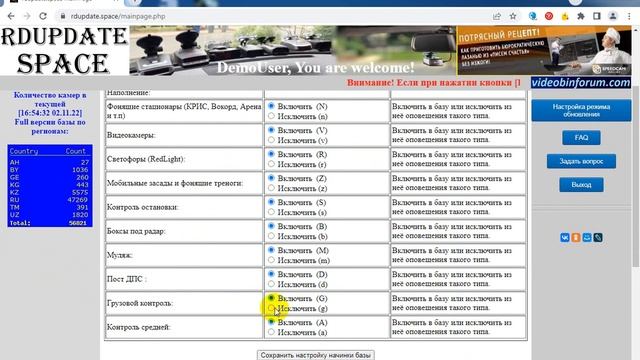Click the GE row showing 260

coord(49,177)
